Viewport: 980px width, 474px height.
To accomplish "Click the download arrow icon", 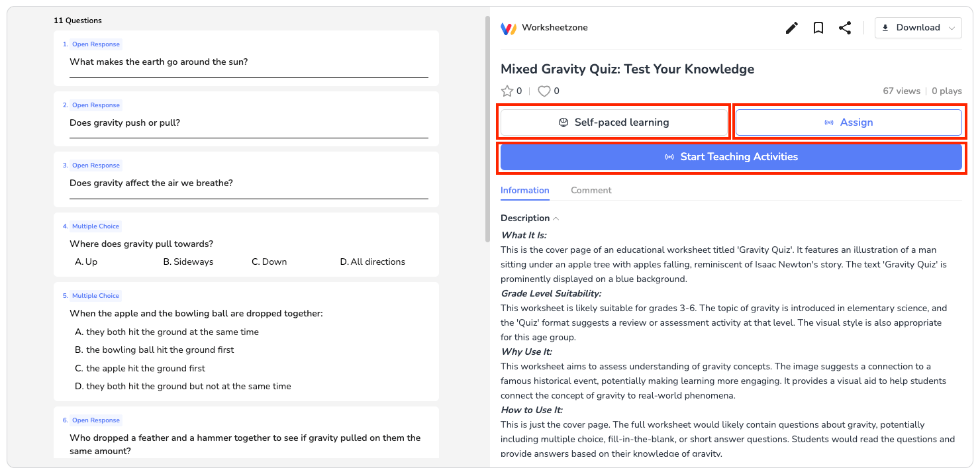I will point(885,27).
